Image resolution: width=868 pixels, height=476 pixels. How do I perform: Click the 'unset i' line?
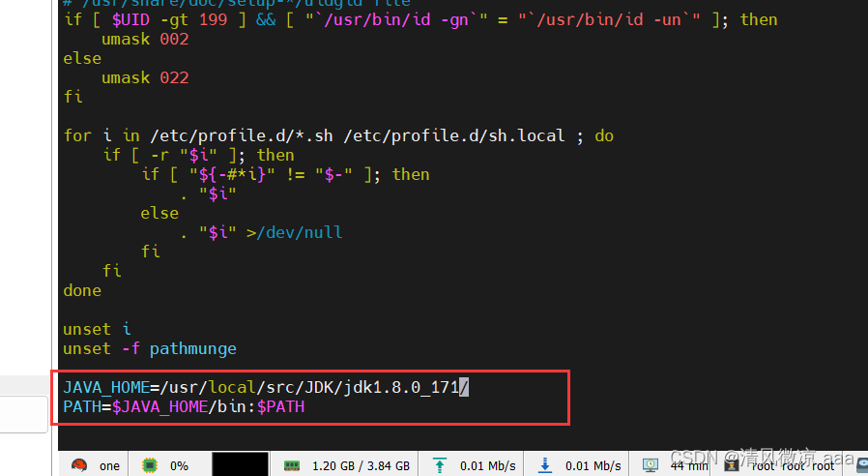97,329
